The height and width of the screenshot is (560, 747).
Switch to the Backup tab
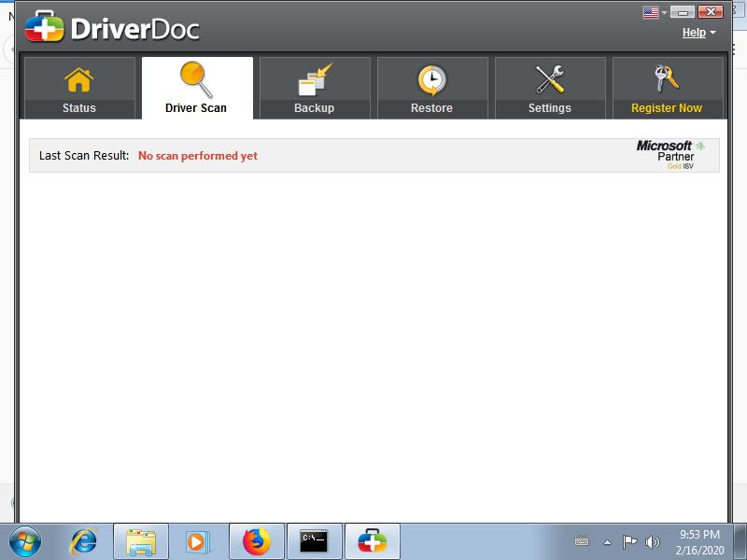tap(315, 88)
